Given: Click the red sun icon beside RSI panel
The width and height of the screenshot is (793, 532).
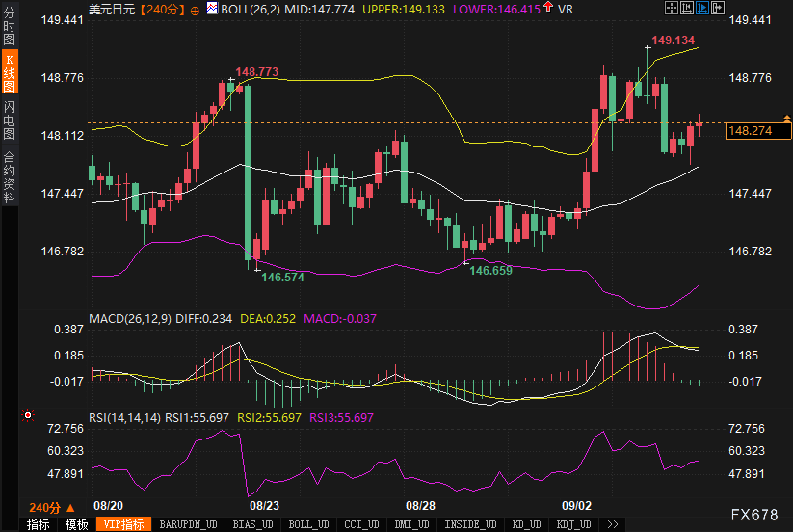Looking at the screenshot, I should [28, 415].
